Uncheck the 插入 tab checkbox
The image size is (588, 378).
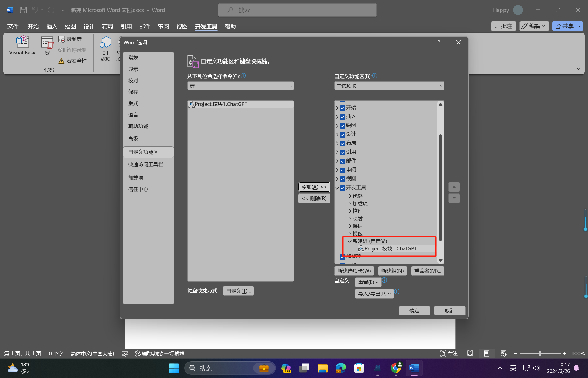click(343, 117)
